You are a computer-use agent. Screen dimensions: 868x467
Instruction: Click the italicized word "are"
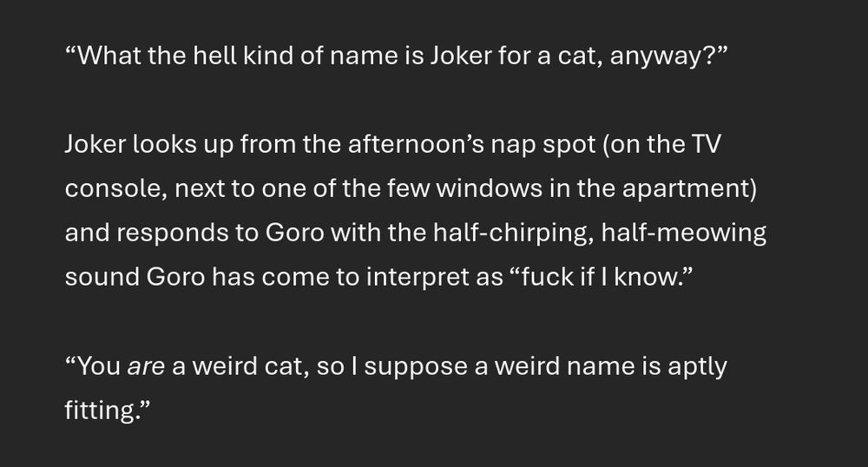coord(146,367)
